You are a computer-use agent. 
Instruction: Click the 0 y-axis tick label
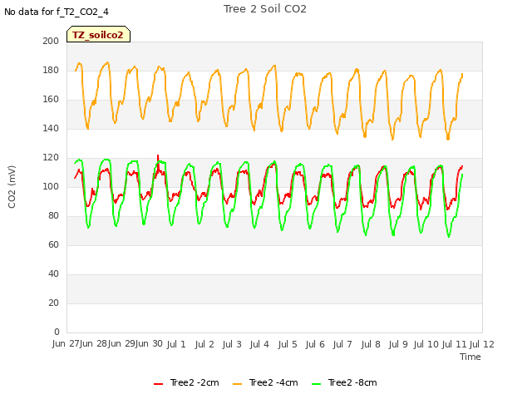tap(57, 332)
